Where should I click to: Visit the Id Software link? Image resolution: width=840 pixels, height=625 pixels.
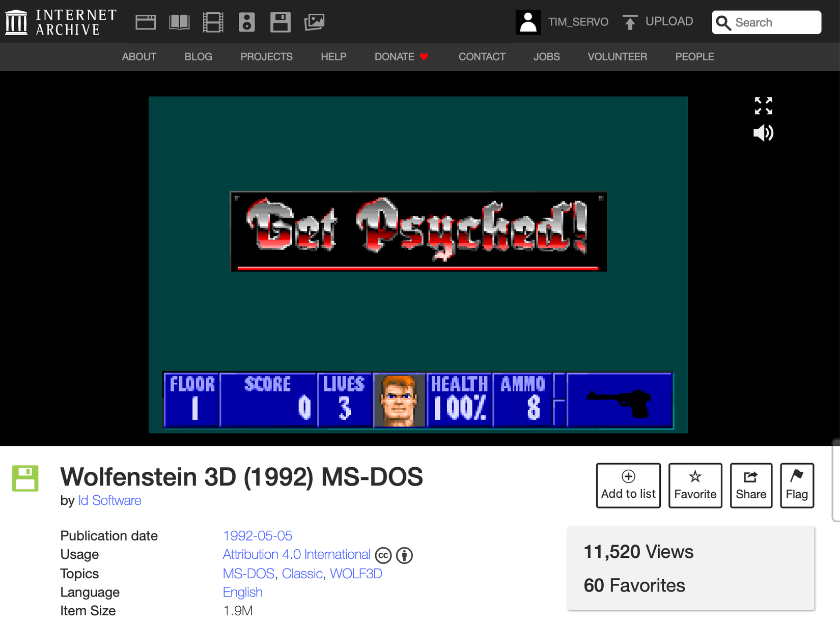click(109, 500)
